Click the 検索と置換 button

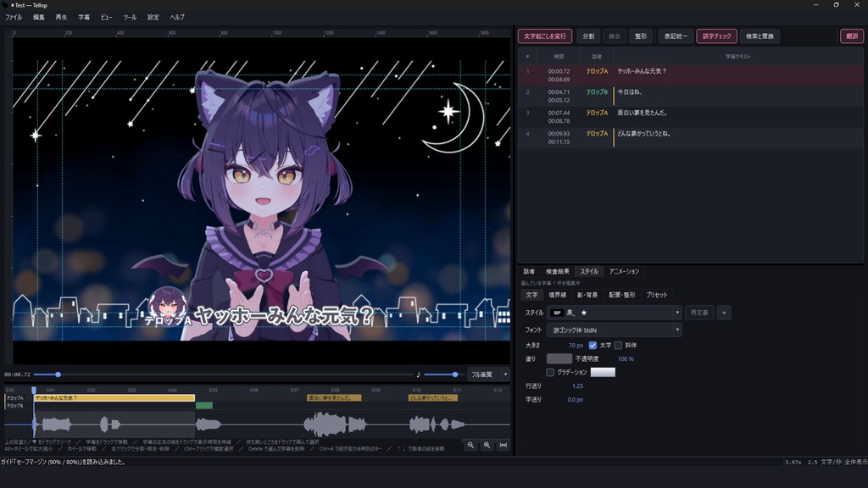[x=759, y=36]
